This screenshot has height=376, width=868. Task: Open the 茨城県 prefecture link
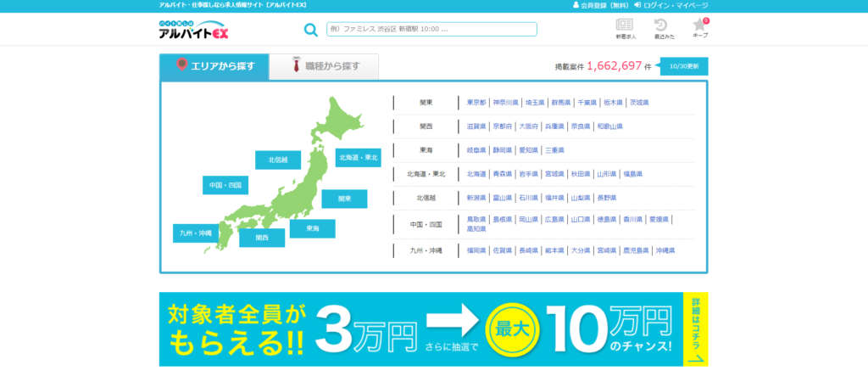(639, 103)
